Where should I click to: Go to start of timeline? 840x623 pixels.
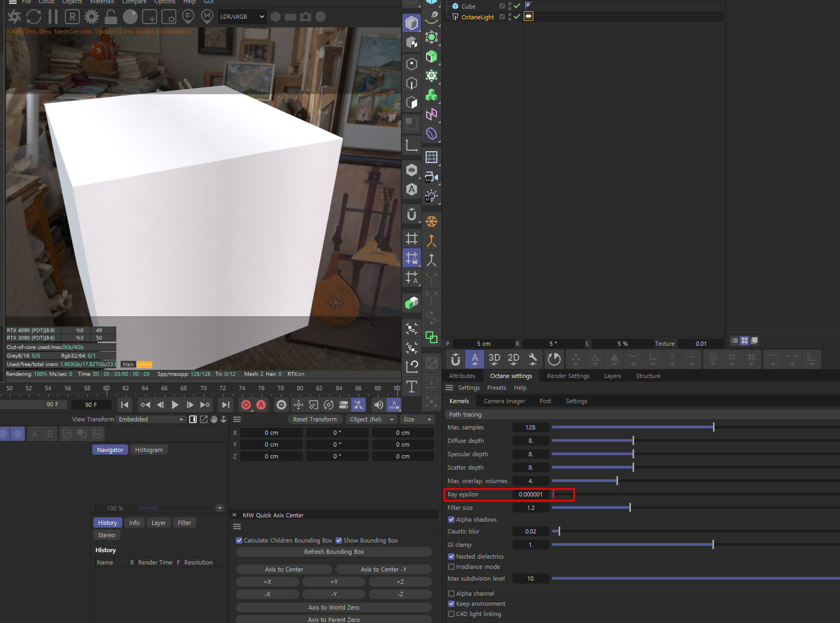tap(125, 405)
